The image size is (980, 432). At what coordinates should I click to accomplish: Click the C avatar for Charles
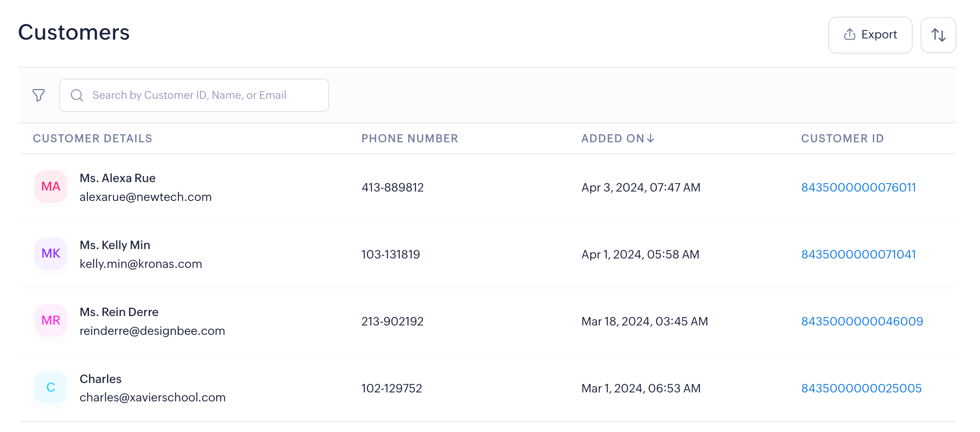pyautogui.click(x=51, y=387)
